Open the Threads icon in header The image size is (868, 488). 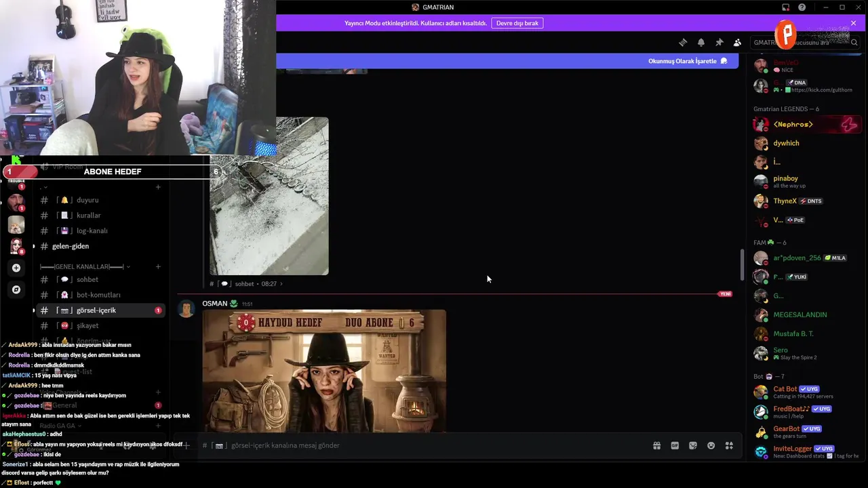click(x=683, y=42)
